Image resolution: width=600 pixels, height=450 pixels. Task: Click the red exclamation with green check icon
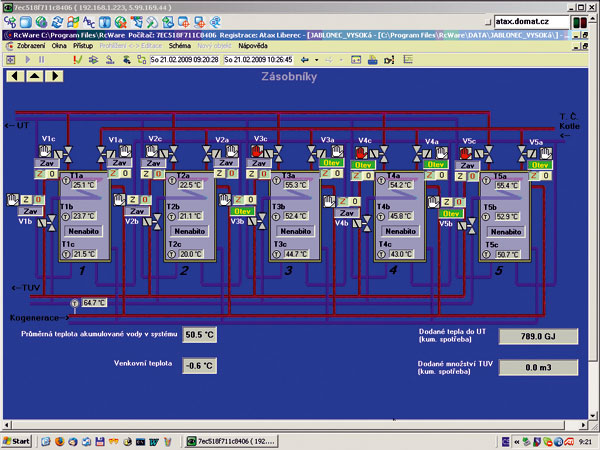78,60
